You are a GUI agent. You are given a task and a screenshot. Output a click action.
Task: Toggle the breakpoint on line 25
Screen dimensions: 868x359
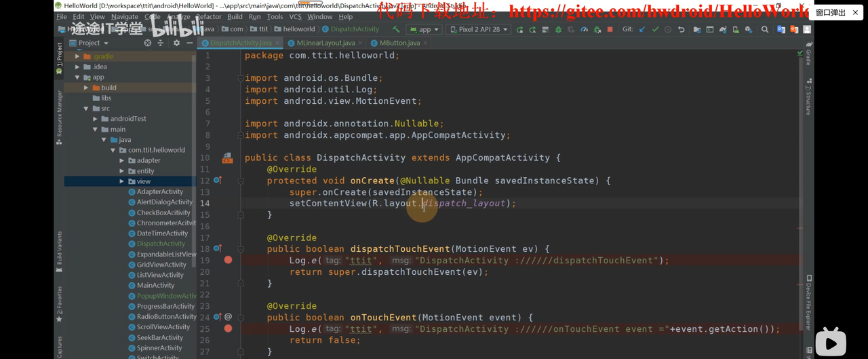click(x=229, y=328)
